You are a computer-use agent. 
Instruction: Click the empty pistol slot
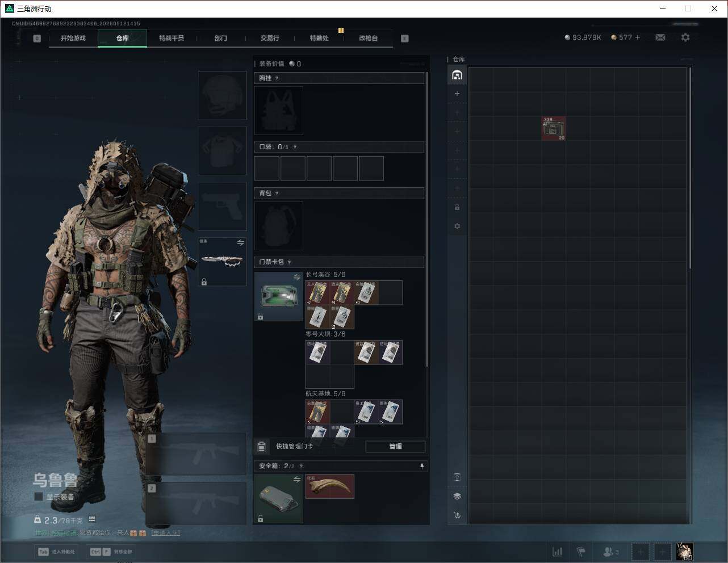tap(222, 206)
